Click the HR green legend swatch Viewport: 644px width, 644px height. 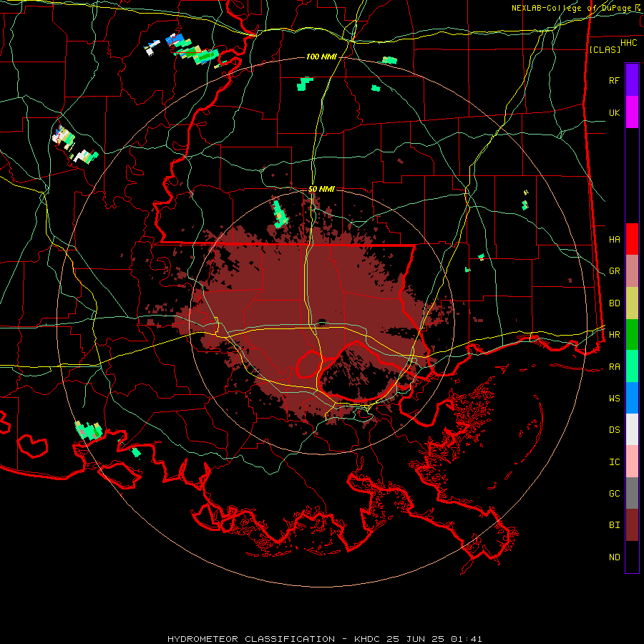click(x=632, y=335)
